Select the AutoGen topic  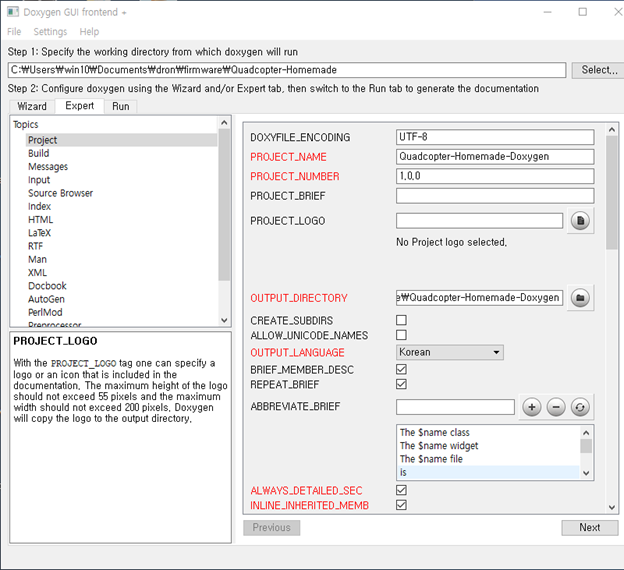click(x=46, y=299)
